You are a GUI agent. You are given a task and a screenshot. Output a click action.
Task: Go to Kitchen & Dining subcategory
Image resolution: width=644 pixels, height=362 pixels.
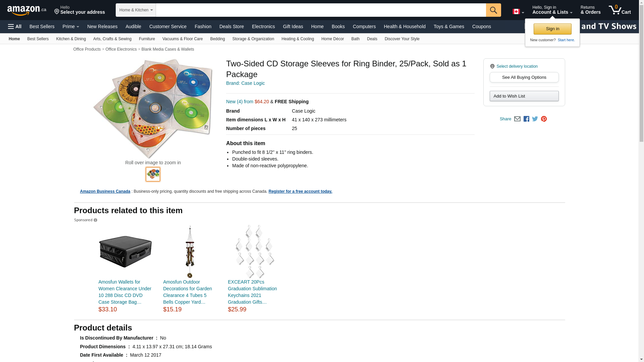[x=71, y=39]
